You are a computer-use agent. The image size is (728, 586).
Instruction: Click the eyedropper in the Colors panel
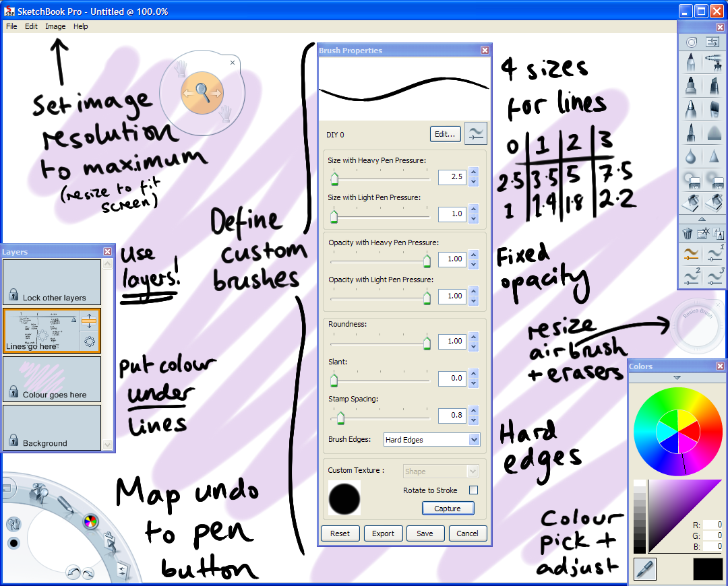click(644, 569)
